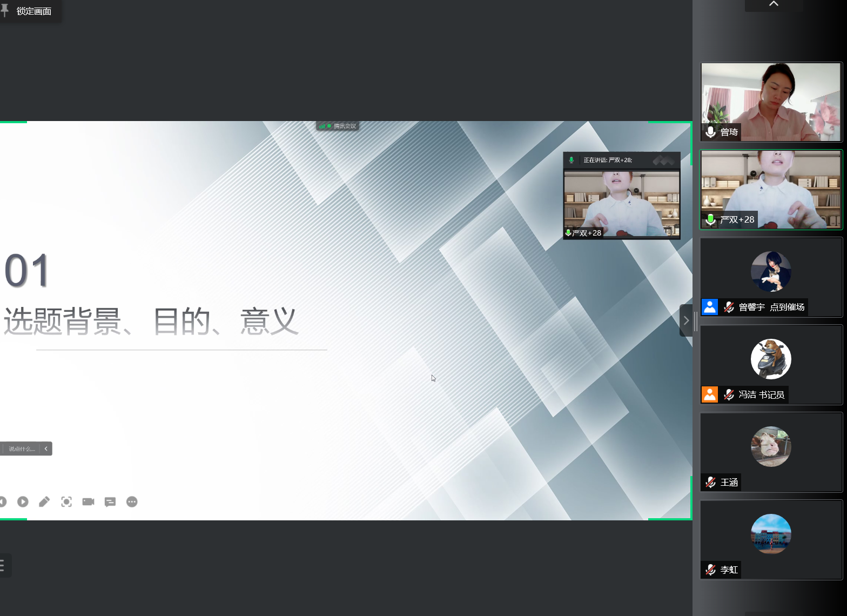
Task: Click the pin icon beside 锁定画面
Action: pyautogui.click(x=5, y=11)
